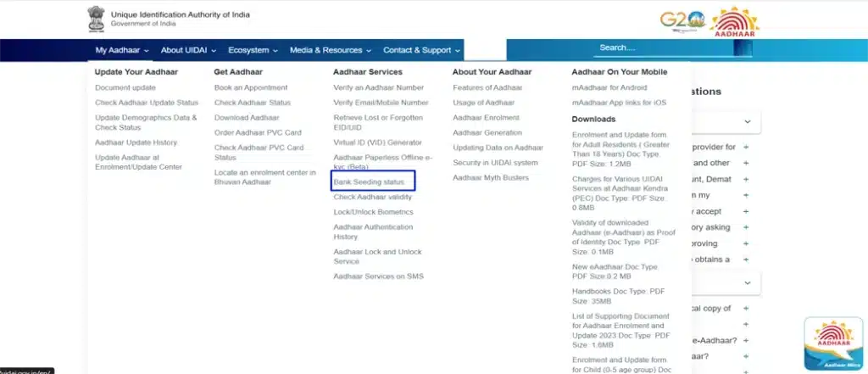This screenshot has height=374, width=868.
Task: Click Check Aadhaar PVC Card Status link
Action: [259, 153]
